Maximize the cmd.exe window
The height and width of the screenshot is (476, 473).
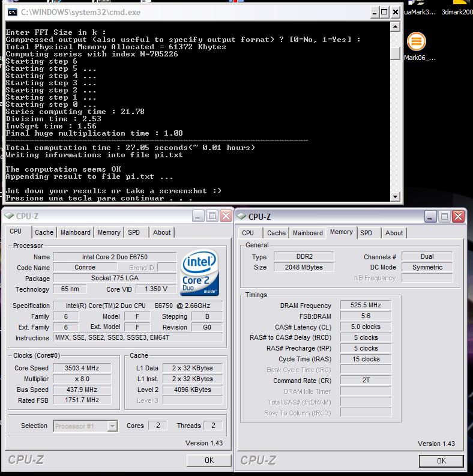pos(384,12)
